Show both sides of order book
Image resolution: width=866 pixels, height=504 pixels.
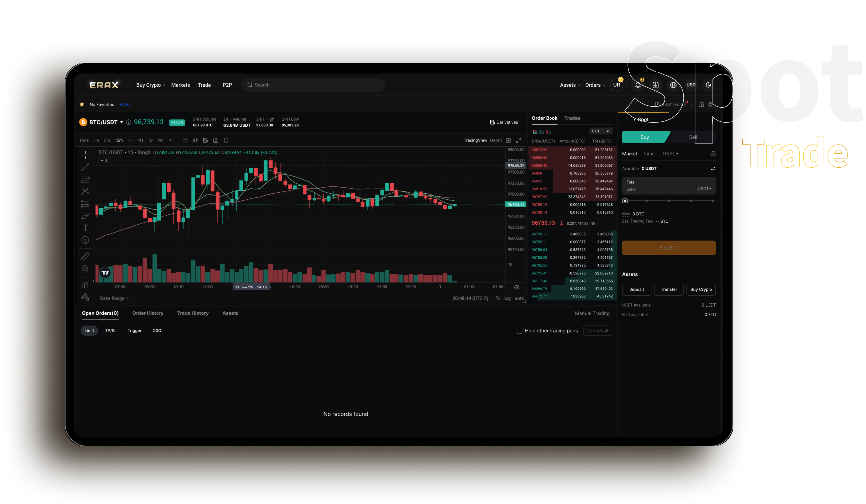coord(535,132)
